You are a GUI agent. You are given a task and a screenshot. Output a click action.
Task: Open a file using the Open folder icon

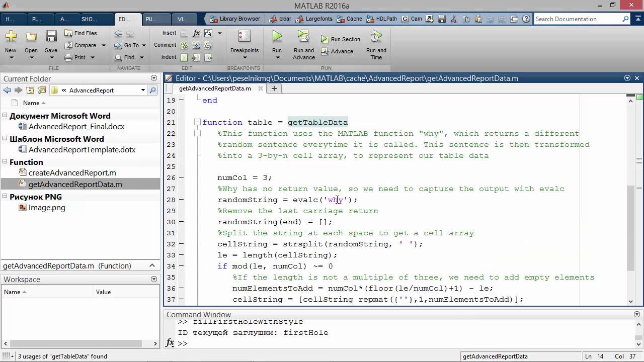31,37
